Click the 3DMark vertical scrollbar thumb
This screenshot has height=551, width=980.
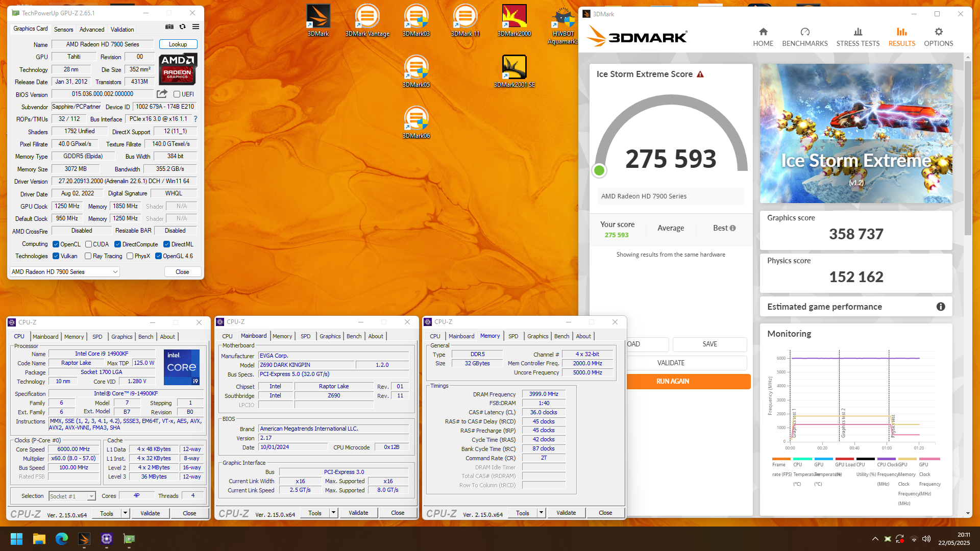[968, 148]
